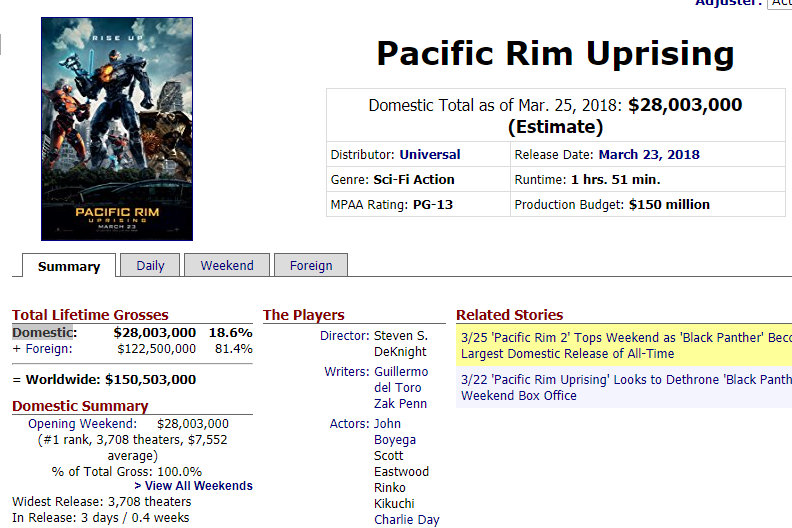
Task: Open the 3/25 'Pacific Rim 2' Tops Weekend story
Action: tap(626, 345)
